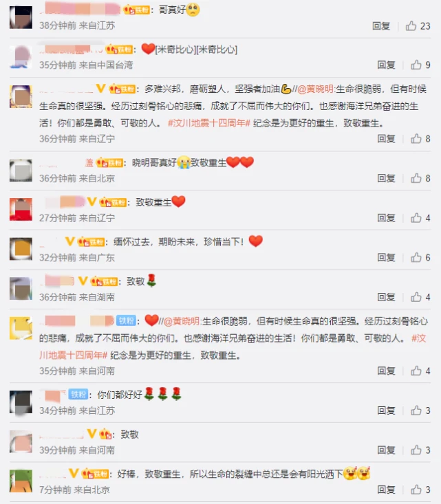
Task: Like the comment posted 7分钟前 from 北京
Action: click(416, 490)
